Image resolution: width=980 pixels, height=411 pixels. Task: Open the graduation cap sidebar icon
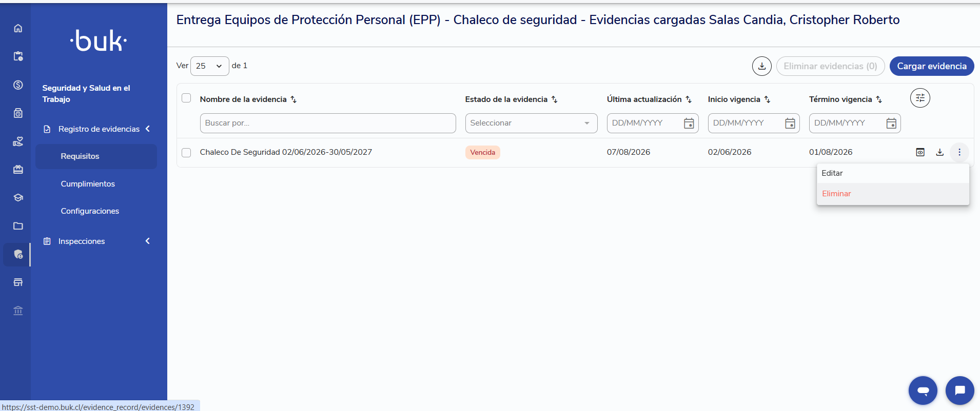click(x=18, y=198)
